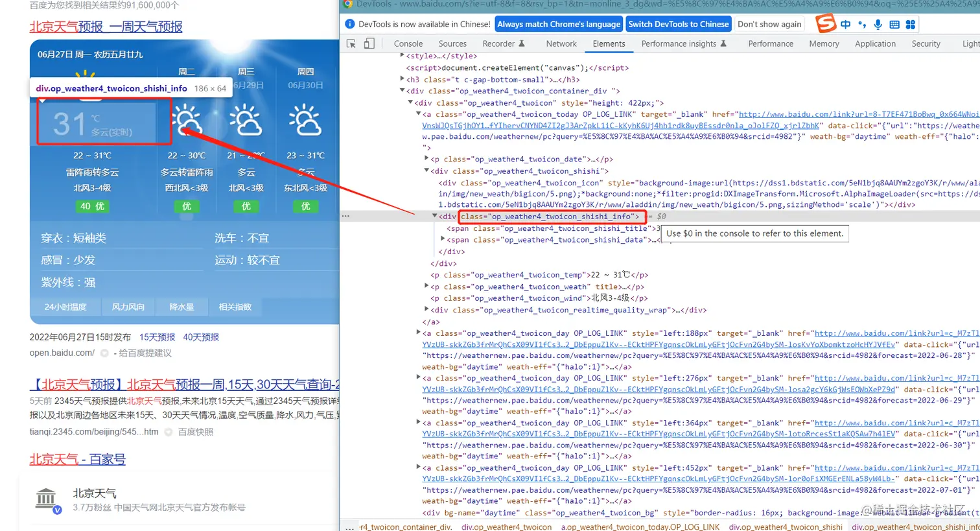
Task: Expand the h3 class="t c-gap-bottom-small" node
Action: tap(402, 79)
